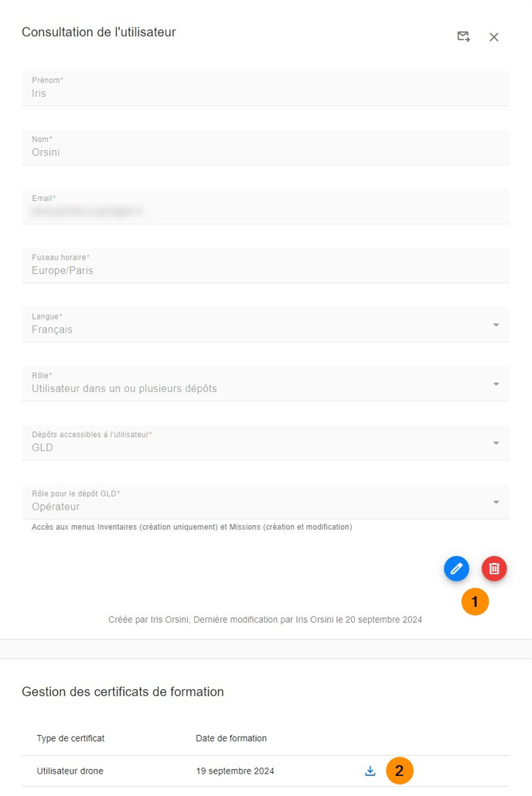Expand the Rôle pour le dépôt GLD dropdown
This screenshot has height=796, width=532.
pyautogui.click(x=496, y=503)
